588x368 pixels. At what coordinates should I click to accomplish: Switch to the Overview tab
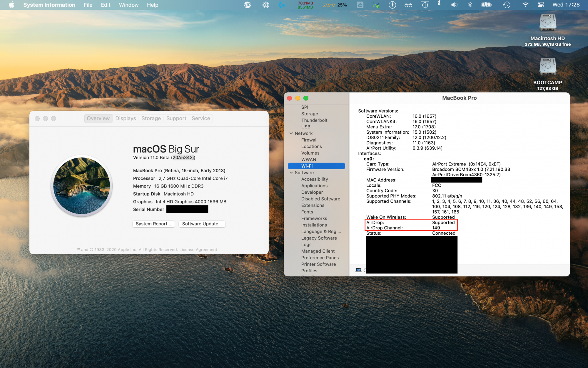[98, 118]
